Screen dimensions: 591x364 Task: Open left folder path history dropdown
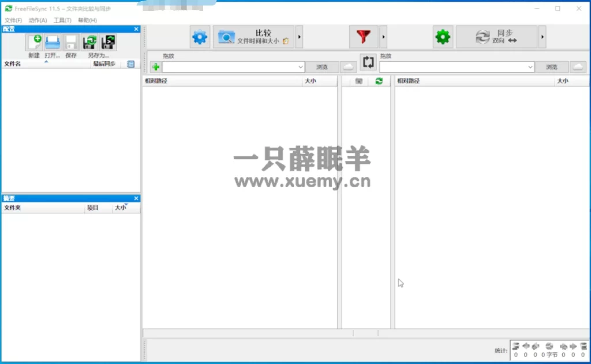[300, 67]
